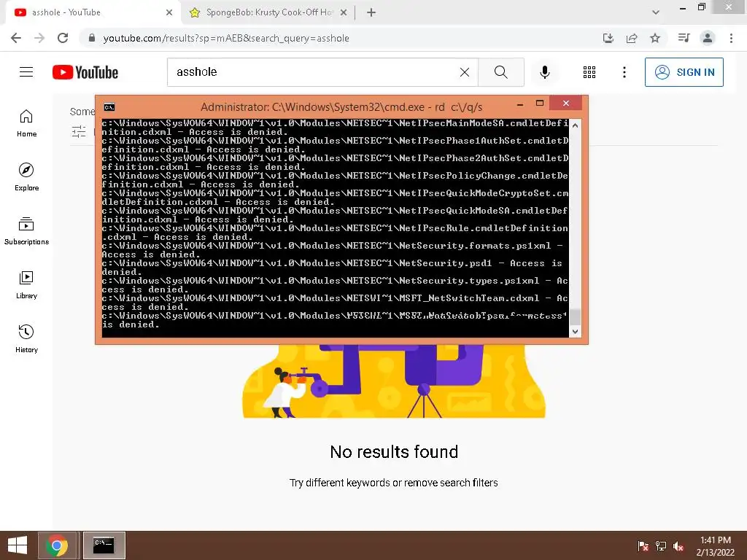Open Action Center flag in tray
The width and height of the screenshot is (747, 560).
click(643, 545)
